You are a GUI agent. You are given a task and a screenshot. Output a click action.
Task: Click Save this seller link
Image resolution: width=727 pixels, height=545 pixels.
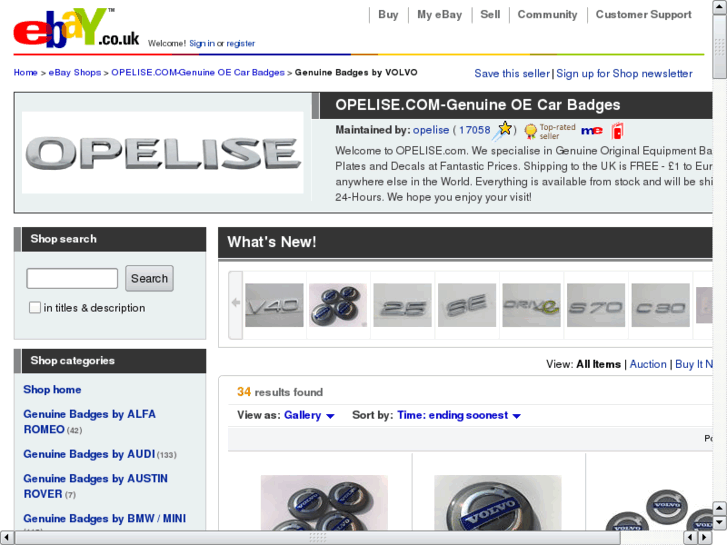click(512, 73)
